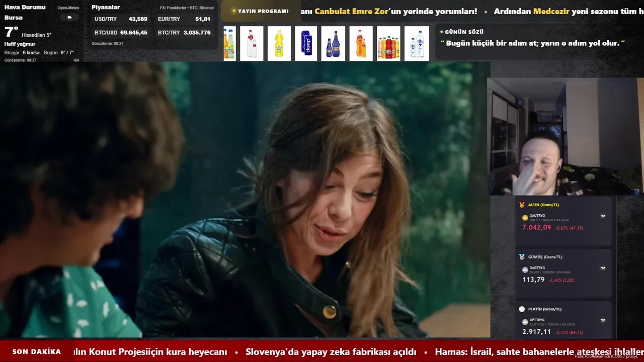This screenshot has width=644, height=362.
Task: Click the GÜMÜŞ (Gram/TL) title
Action: click(545, 257)
